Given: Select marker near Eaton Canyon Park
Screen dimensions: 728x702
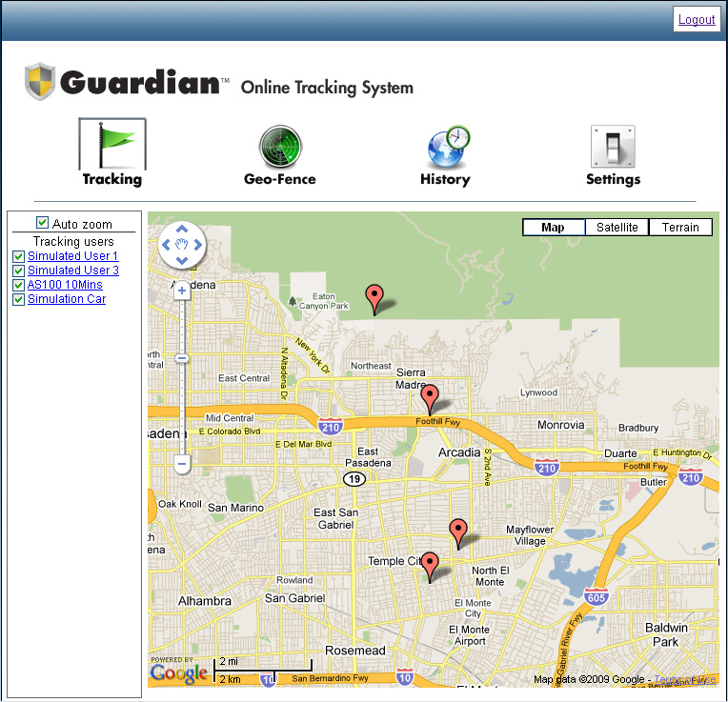Looking at the screenshot, I should [374, 300].
